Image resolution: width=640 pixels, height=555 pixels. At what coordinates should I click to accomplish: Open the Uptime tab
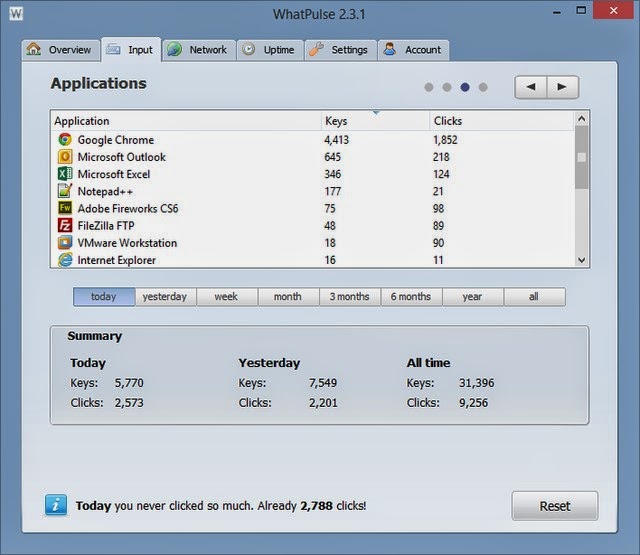[270, 50]
